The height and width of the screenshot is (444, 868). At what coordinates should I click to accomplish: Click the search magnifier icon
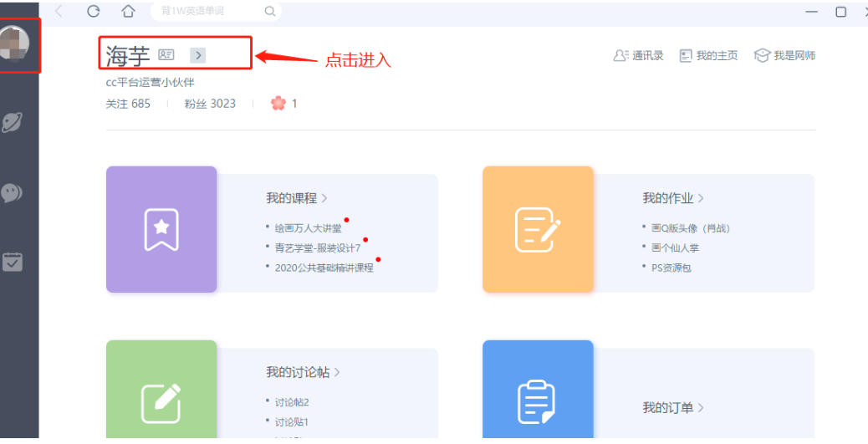pyautogui.click(x=269, y=12)
